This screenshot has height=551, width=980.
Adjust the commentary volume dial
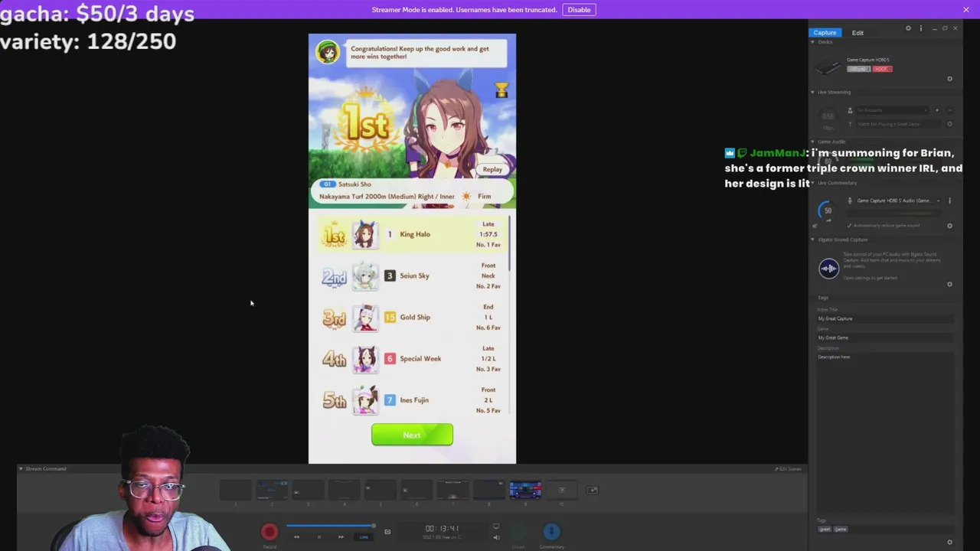point(828,210)
